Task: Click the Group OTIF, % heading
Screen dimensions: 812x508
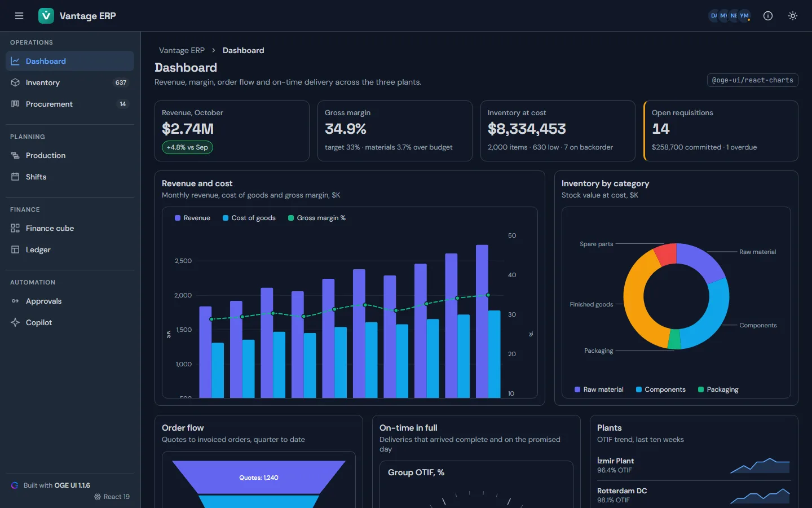Action: tap(416, 472)
